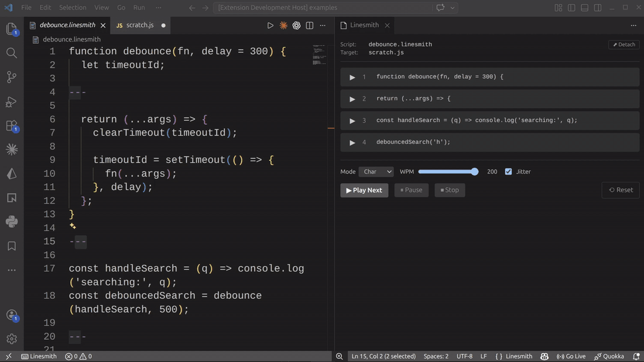This screenshot has height=362, width=644.
Task: Open the Explorer view in activity bar
Action: point(12,29)
